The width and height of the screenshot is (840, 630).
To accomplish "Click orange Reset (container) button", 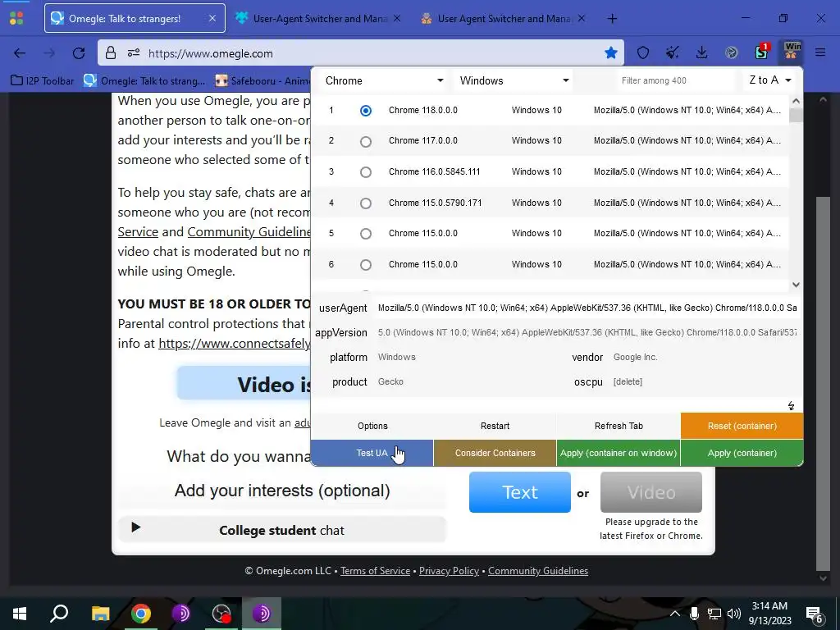I will (x=742, y=426).
